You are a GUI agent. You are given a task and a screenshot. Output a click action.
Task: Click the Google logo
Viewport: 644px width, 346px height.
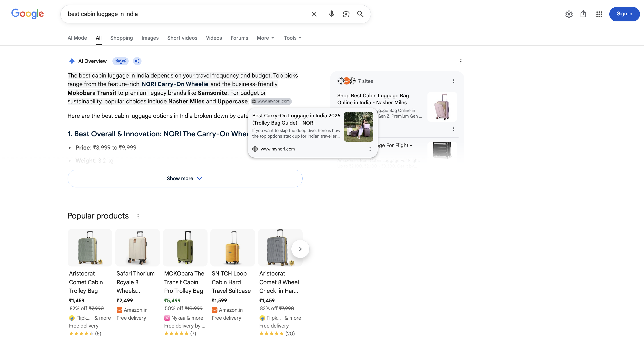coord(27,14)
